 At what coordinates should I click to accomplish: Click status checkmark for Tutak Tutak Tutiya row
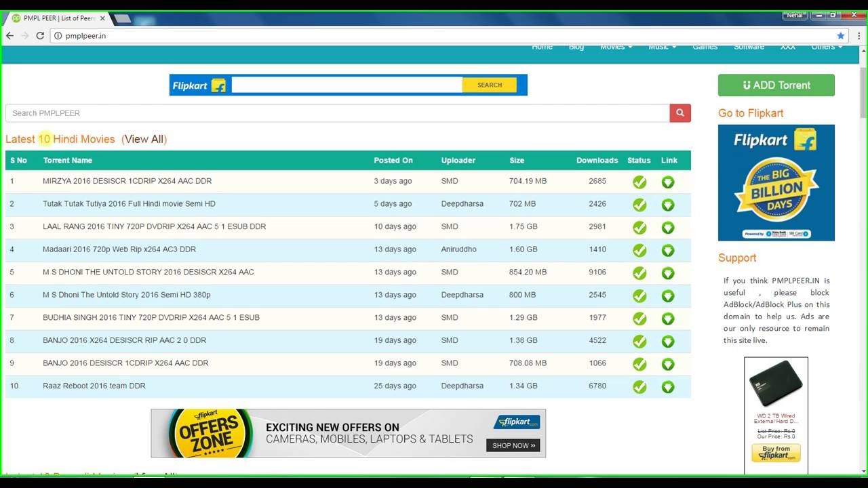tap(639, 205)
